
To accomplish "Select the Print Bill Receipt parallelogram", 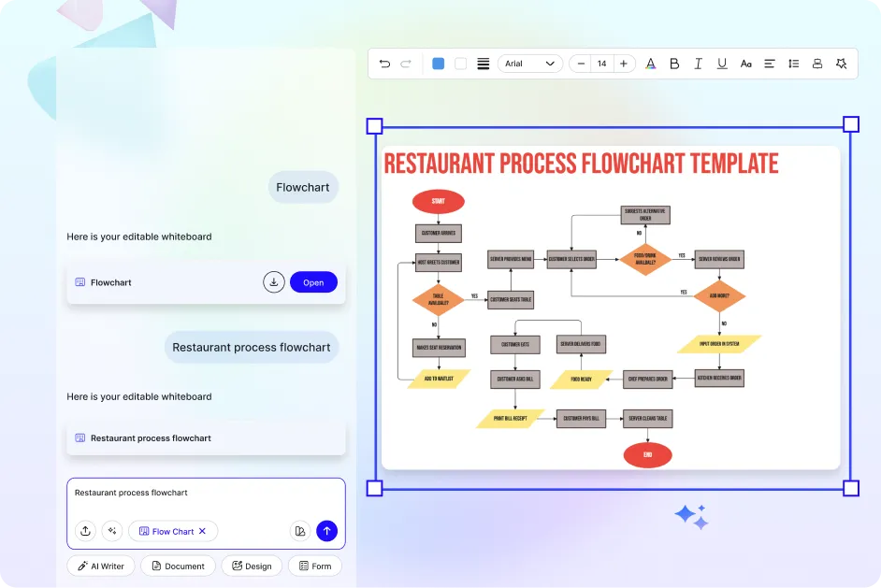I will (510, 419).
